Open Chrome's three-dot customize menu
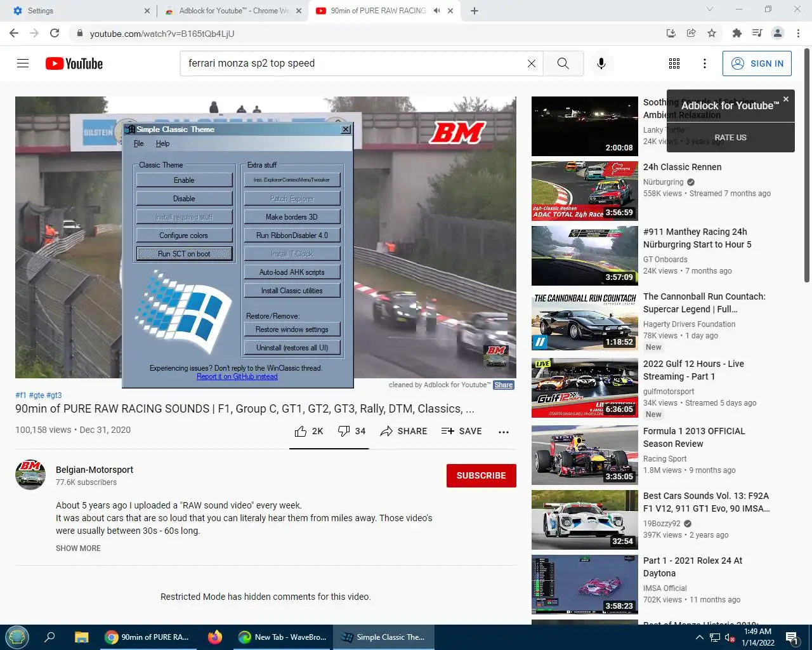The image size is (812, 650). coord(799,33)
